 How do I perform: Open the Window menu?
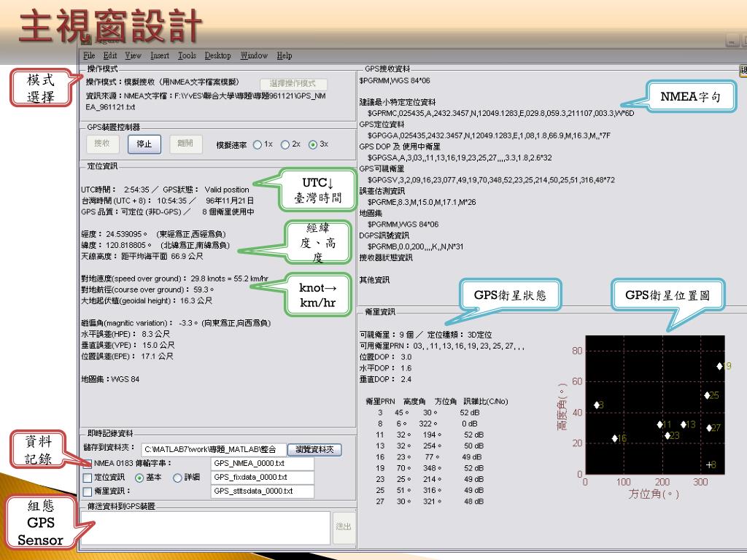254,55
